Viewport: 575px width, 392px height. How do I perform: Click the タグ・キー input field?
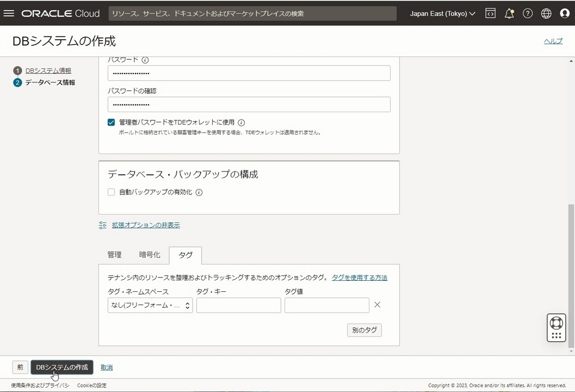(238, 305)
